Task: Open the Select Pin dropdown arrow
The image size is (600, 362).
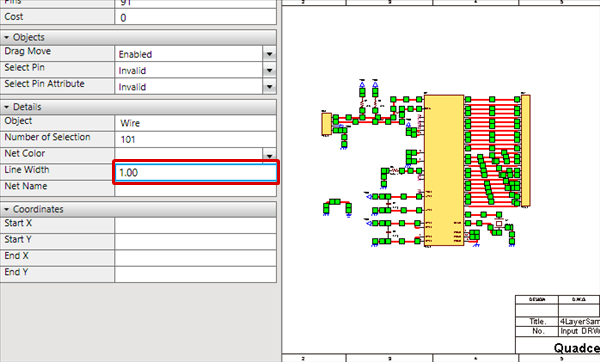Action: tap(269, 70)
